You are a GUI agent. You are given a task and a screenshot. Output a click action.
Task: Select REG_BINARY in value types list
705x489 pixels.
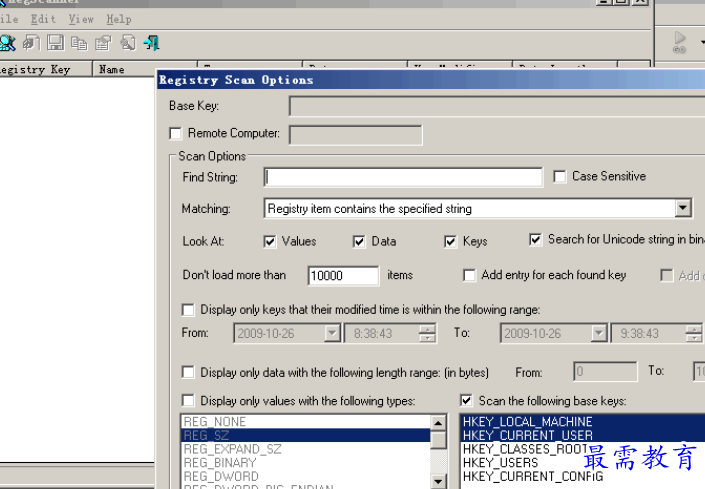(x=306, y=462)
